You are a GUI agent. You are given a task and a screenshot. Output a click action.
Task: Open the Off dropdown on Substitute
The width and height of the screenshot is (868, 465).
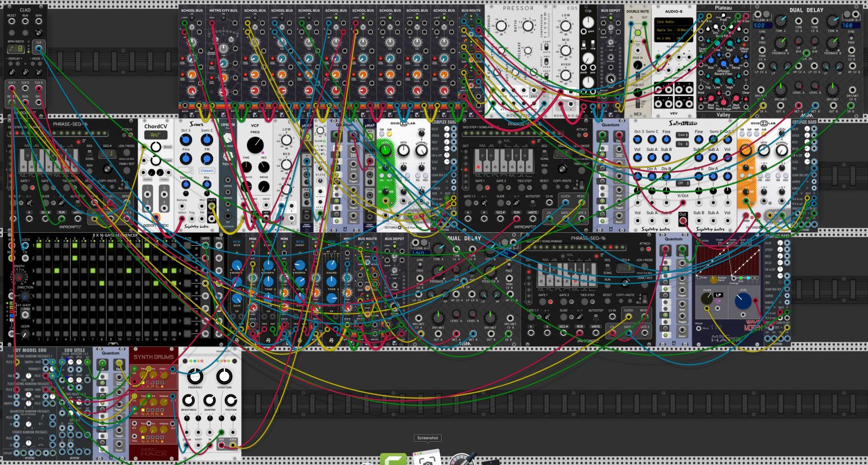[683, 183]
